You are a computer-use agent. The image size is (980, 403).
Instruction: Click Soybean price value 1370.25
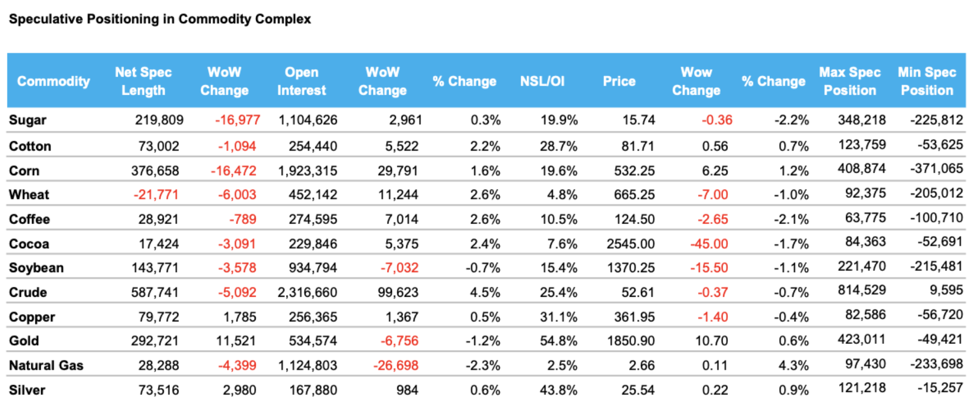[x=631, y=268]
